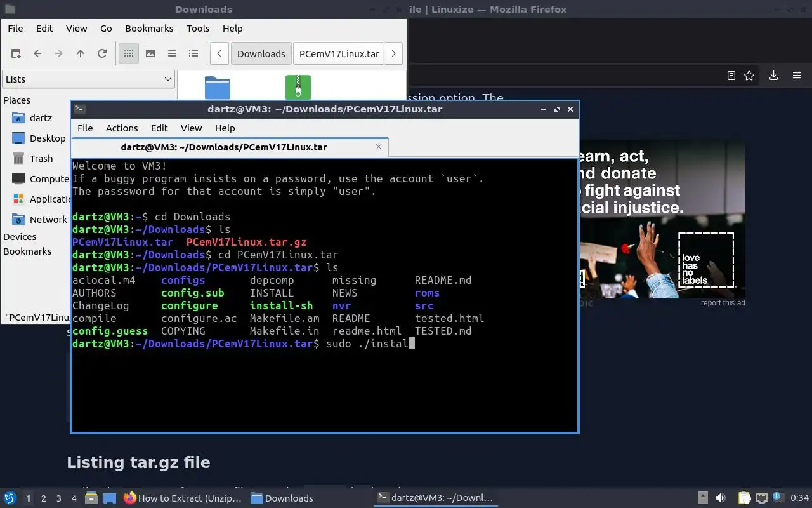
Task: Switch to workspace 3
Action: click(59, 498)
